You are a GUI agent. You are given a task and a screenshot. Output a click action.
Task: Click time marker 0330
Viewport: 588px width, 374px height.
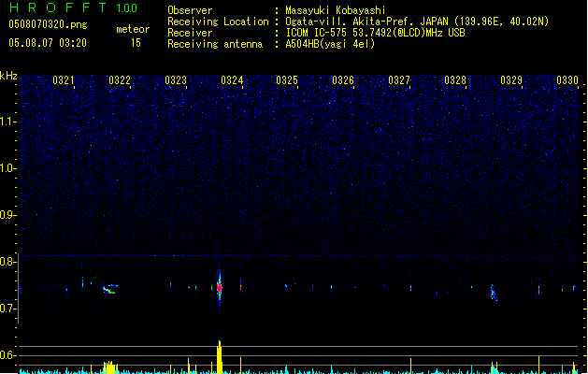pyautogui.click(x=567, y=79)
